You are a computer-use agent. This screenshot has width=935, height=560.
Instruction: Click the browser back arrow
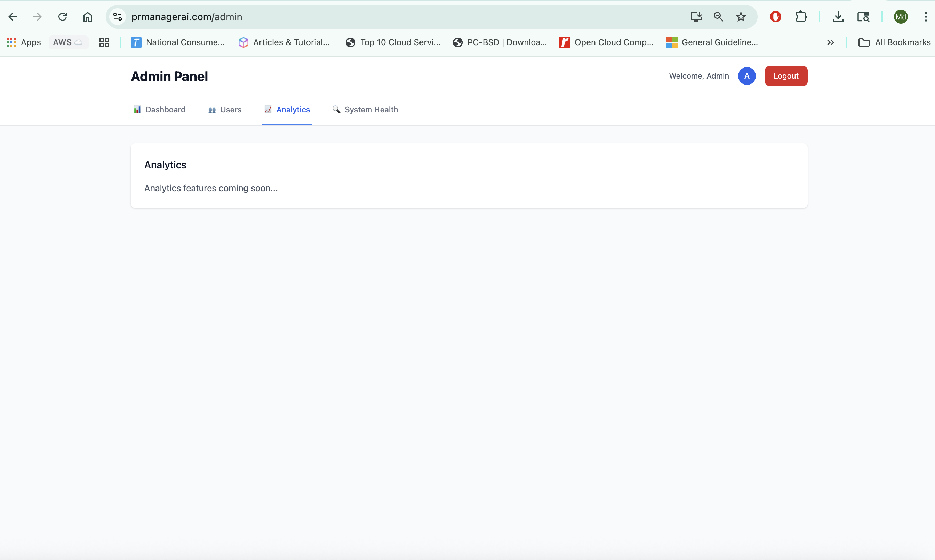[13, 17]
